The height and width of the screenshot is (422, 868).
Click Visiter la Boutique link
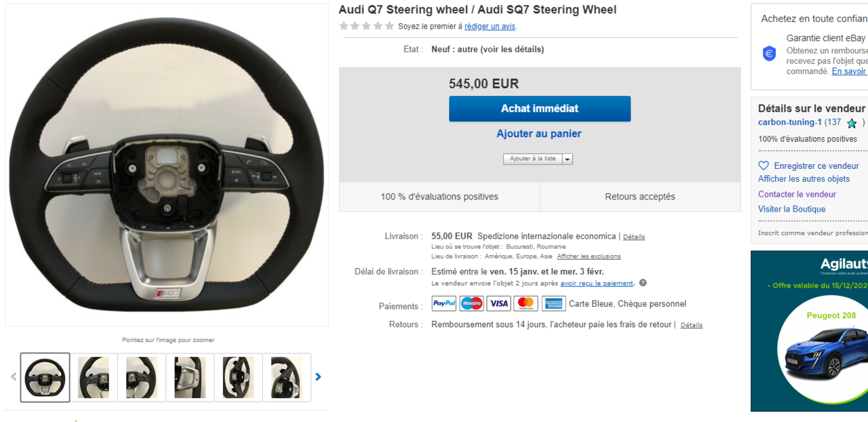pos(791,209)
